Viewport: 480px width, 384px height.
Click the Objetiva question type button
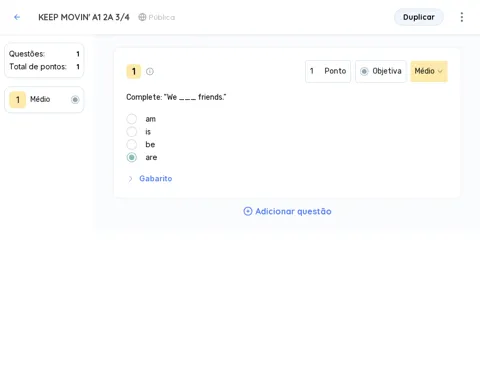pyautogui.click(x=381, y=71)
